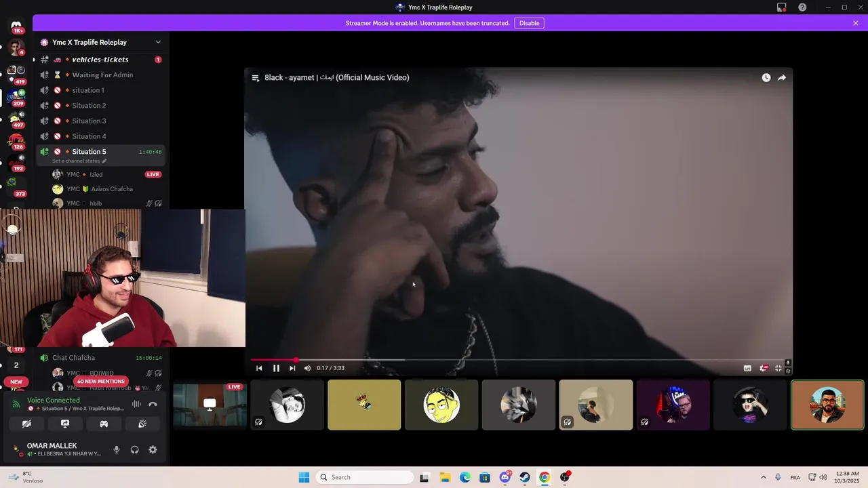Image resolution: width=868 pixels, height=488 pixels.
Task: Open server with 126 notification badge
Action: [x=16, y=142]
